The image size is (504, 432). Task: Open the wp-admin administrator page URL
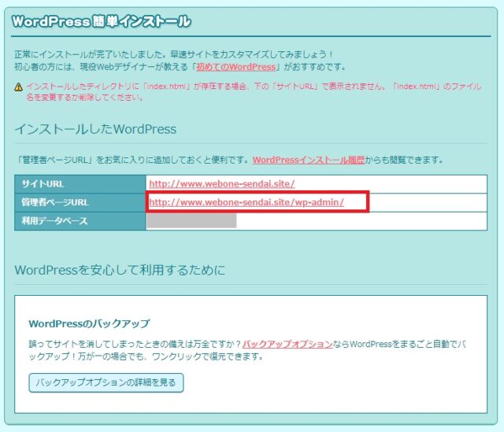246,202
